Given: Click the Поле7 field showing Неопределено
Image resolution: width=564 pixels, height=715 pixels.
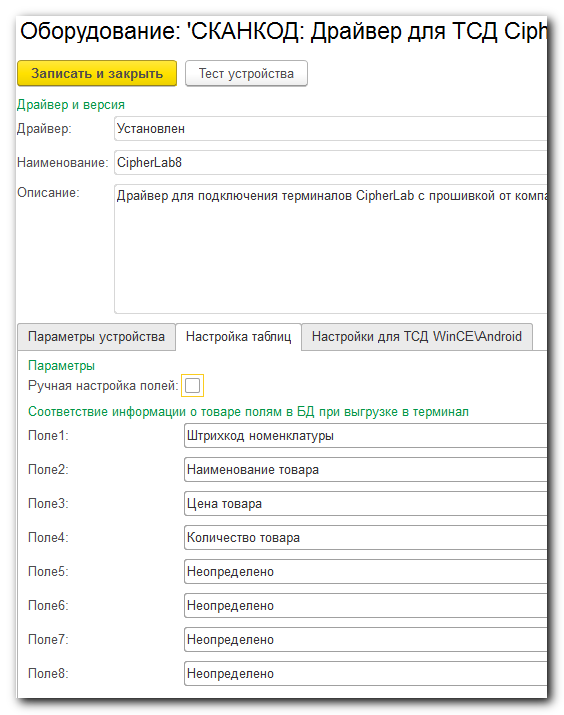Looking at the screenshot, I should [366, 639].
